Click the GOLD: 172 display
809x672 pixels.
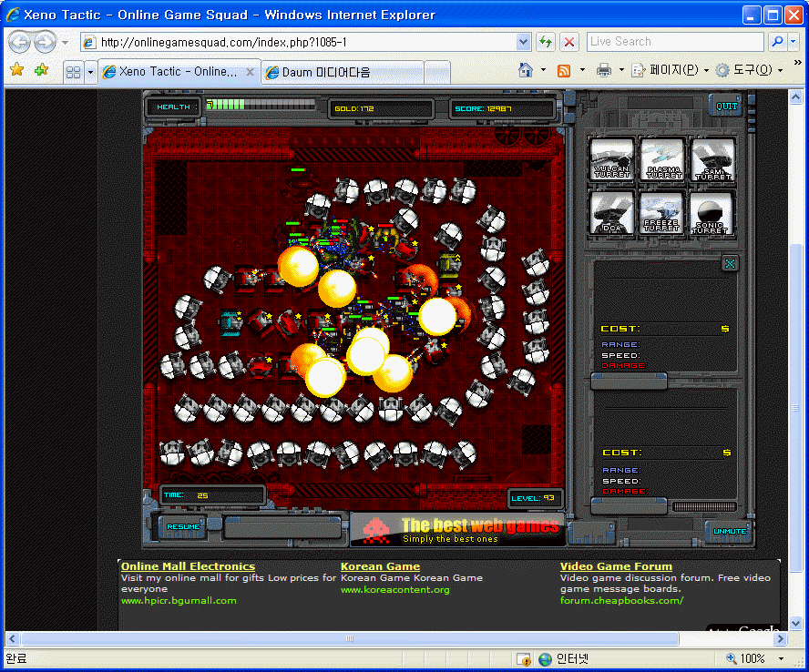[381, 109]
